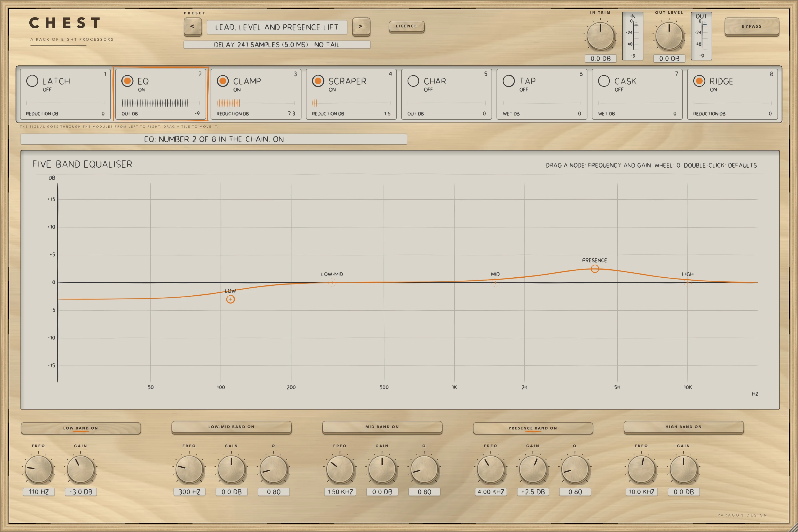
Task: Toggle the LOW-MID BAND ON button
Action: [x=231, y=427]
